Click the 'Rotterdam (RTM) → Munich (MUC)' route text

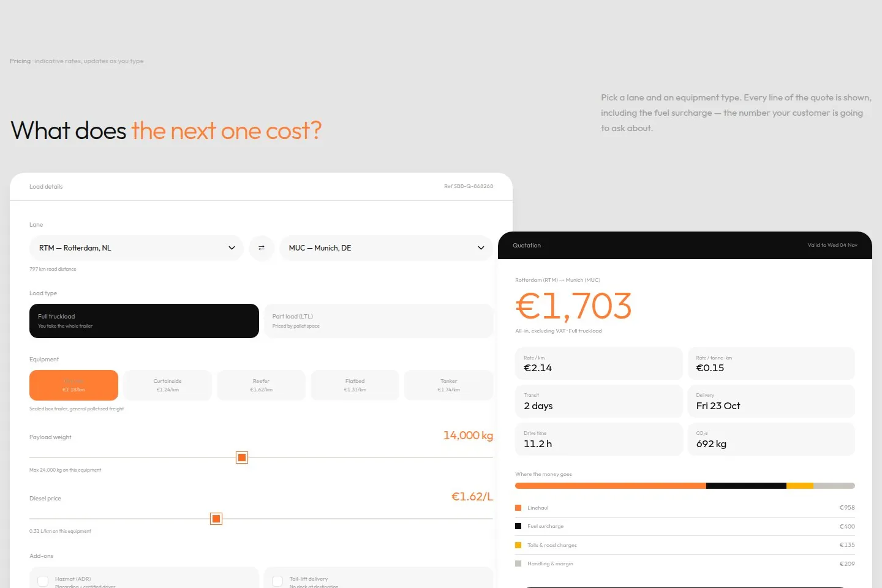pos(557,280)
